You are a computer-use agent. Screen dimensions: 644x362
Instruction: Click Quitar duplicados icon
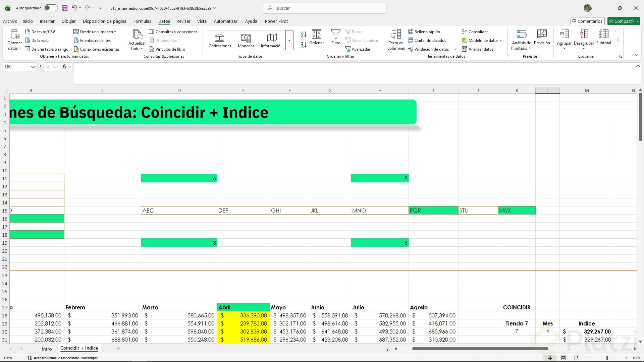point(411,41)
